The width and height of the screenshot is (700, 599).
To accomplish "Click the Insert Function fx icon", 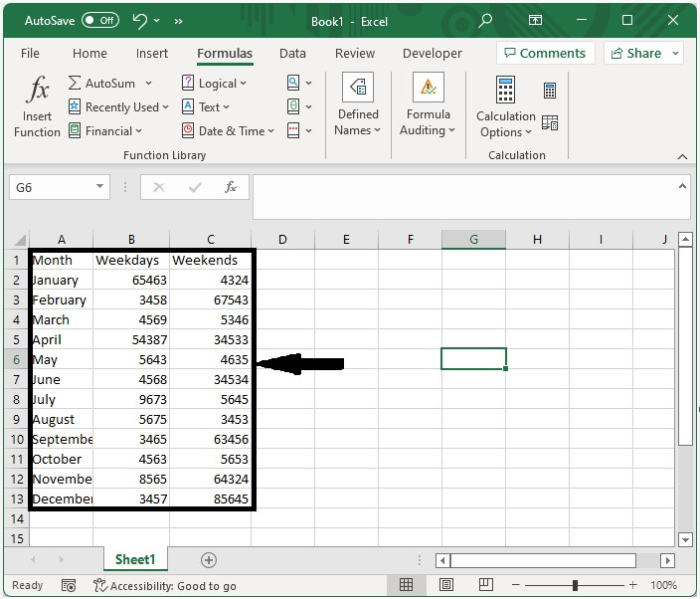I will [38, 89].
